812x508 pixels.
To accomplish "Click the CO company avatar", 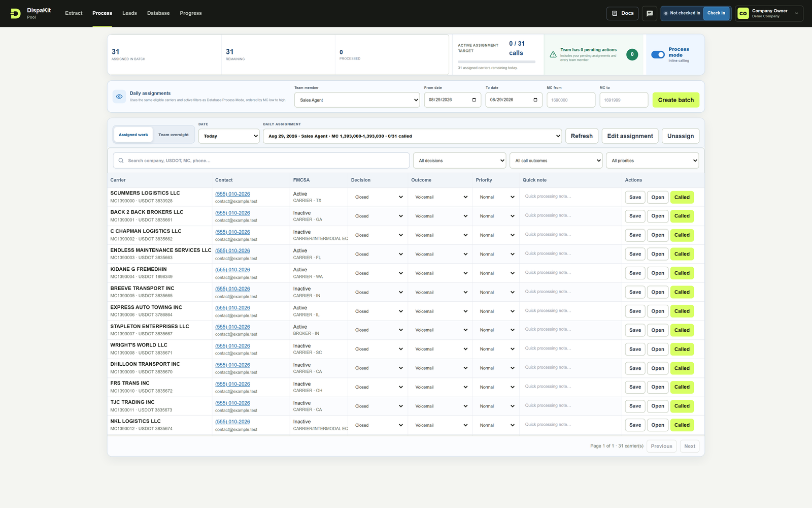I will [x=743, y=14].
